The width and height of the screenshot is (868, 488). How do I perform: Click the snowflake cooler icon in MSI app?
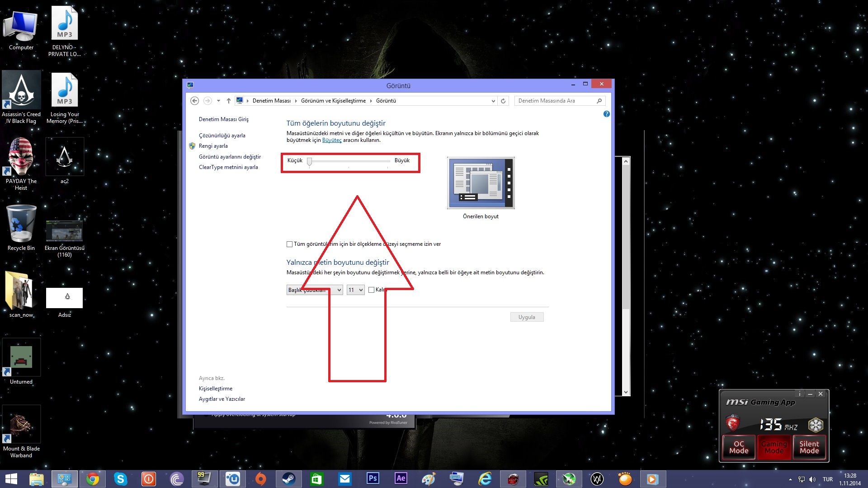[x=816, y=424]
